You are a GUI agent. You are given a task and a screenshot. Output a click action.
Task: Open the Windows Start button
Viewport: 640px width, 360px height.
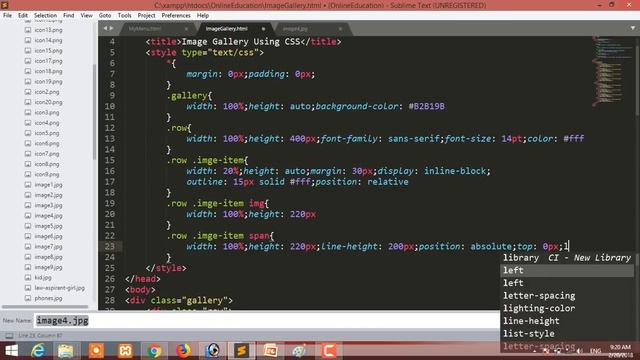(x=11, y=350)
